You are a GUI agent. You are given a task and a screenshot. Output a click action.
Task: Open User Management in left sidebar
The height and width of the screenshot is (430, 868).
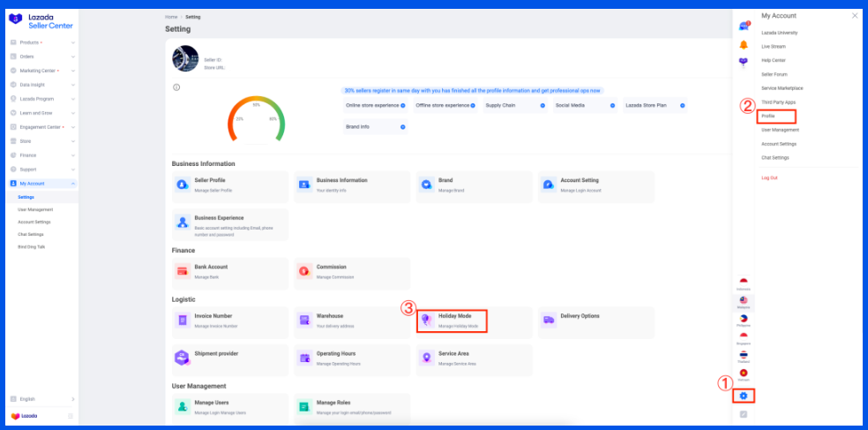click(x=35, y=209)
